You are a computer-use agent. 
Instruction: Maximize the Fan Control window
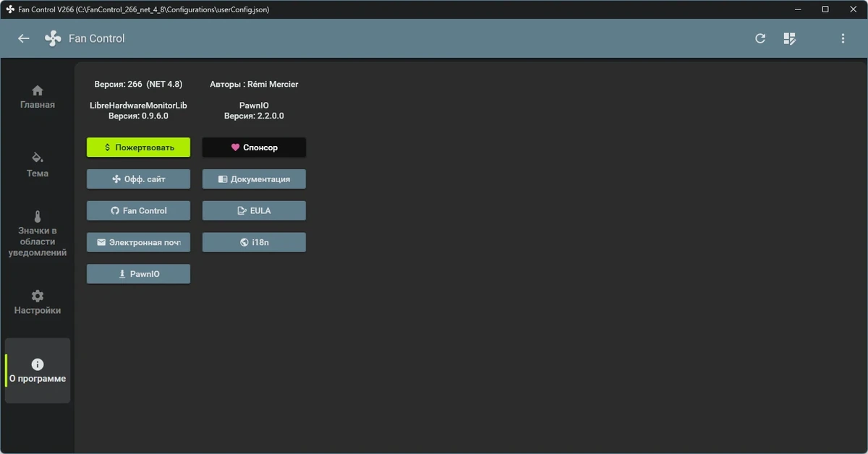point(825,9)
